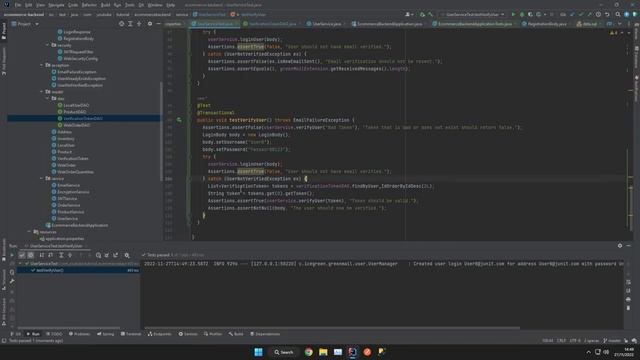Image resolution: width=640 pixels, height=360 pixels.
Task: Collapse UserServiceTest node in test results
Action: point(20,264)
